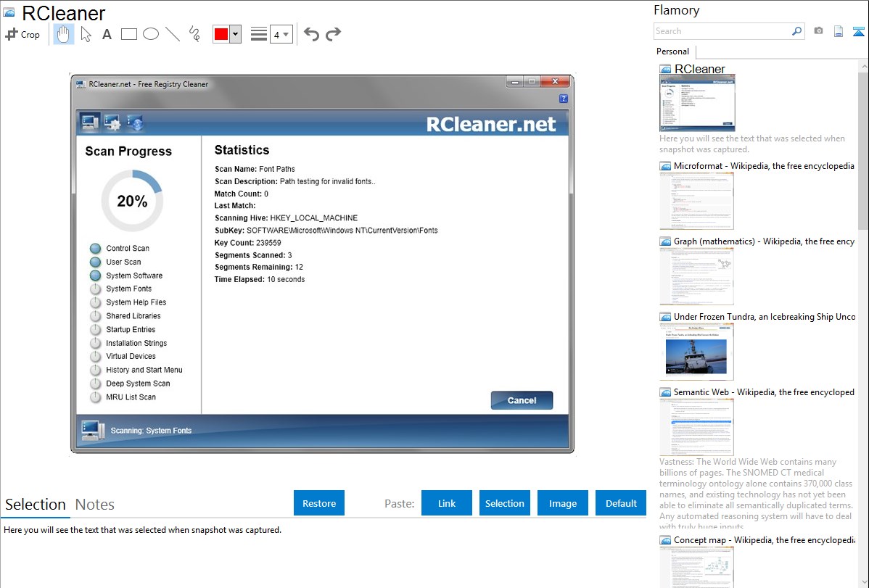Click the Restore button
The height and width of the screenshot is (588, 869).
click(319, 502)
